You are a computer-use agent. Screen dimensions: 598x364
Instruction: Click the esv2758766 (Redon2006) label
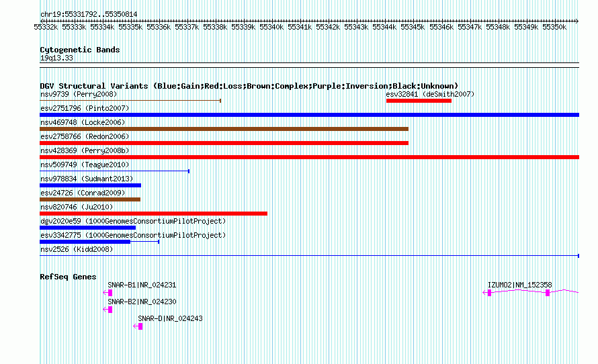(85, 136)
